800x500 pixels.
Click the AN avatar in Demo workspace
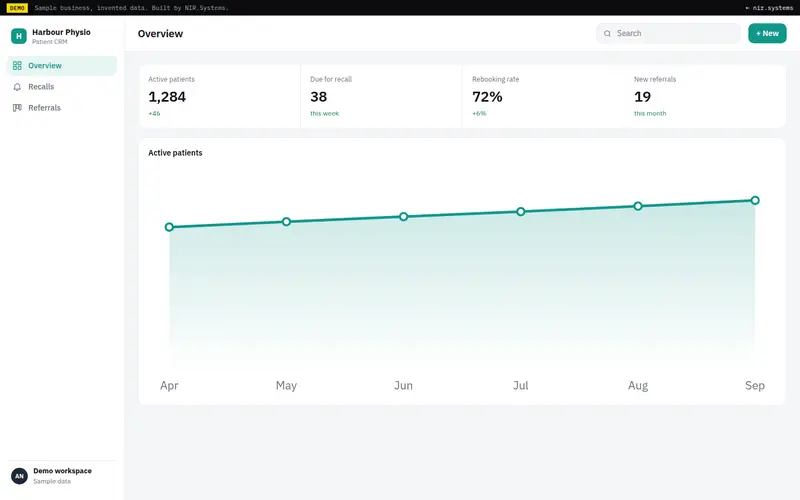coord(19,476)
